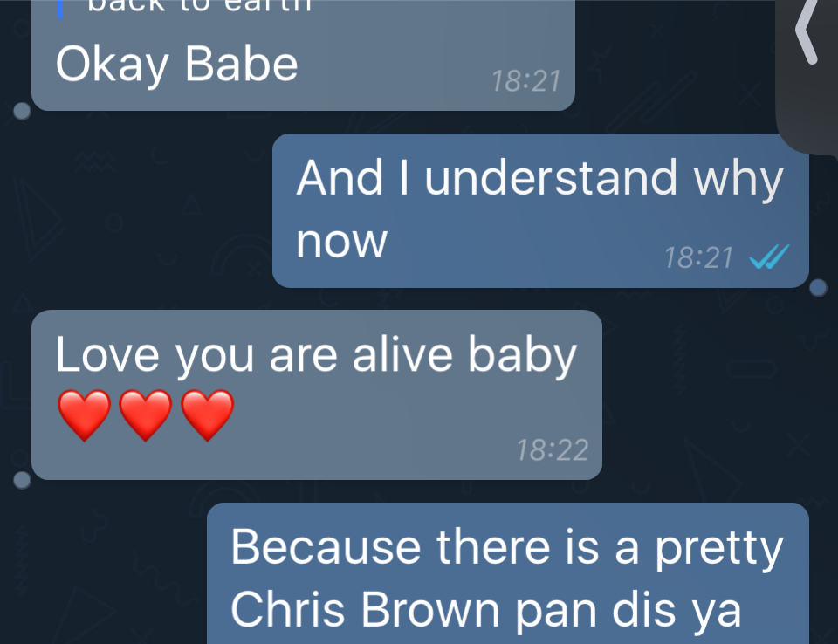Select dot beside 'And I understand why now'
This screenshot has width=838, height=644.
click(818, 287)
